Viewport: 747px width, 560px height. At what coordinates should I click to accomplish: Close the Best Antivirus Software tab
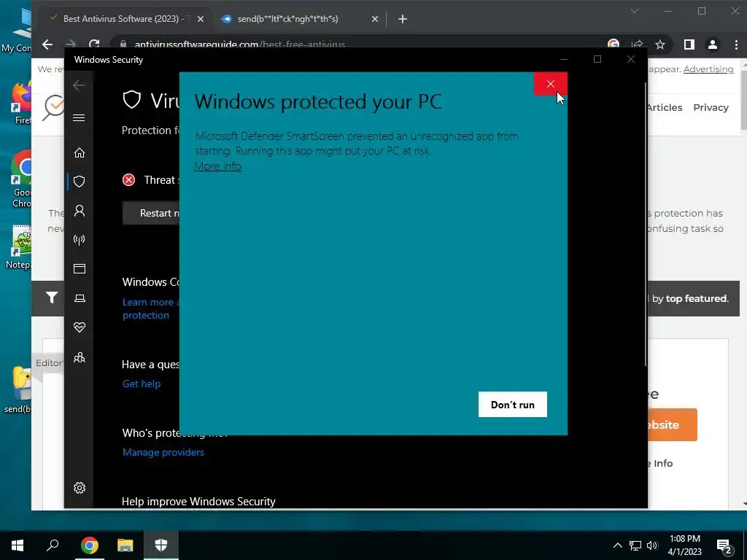[201, 19]
